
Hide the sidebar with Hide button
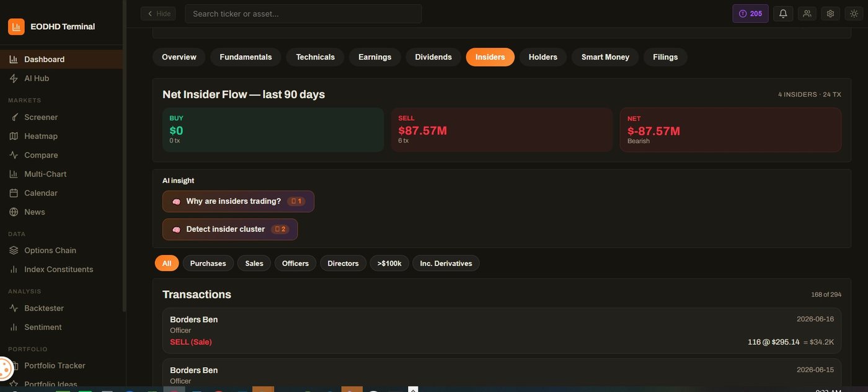pos(158,14)
